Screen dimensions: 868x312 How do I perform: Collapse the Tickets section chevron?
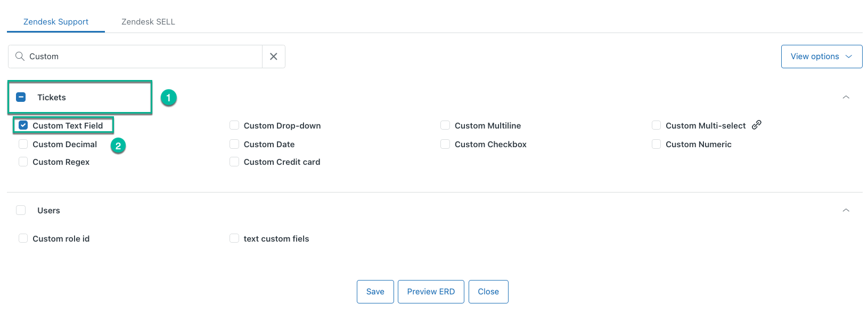click(x=846, y=97)
